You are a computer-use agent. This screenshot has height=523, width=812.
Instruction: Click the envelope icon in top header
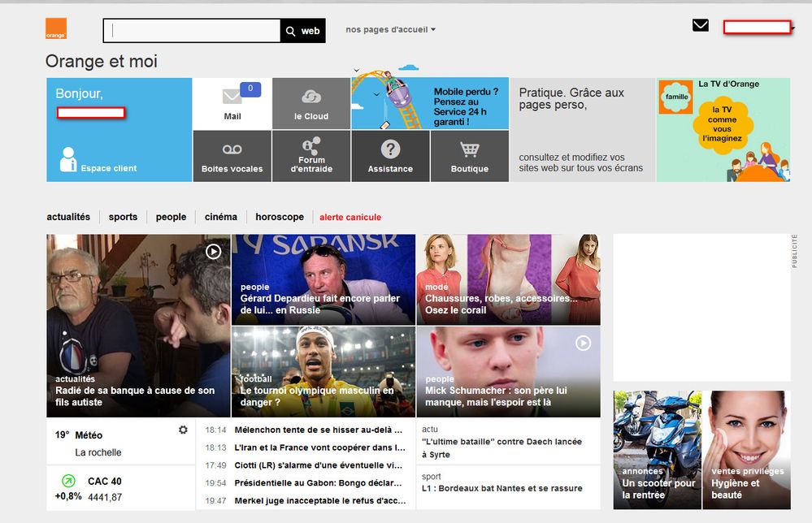(x=701, y=26)
